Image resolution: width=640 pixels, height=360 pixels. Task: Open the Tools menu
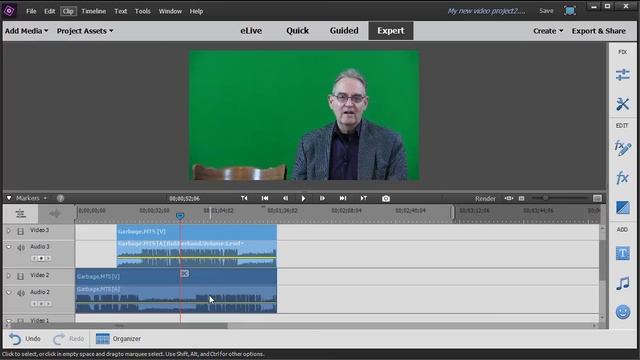pos(142,11)
